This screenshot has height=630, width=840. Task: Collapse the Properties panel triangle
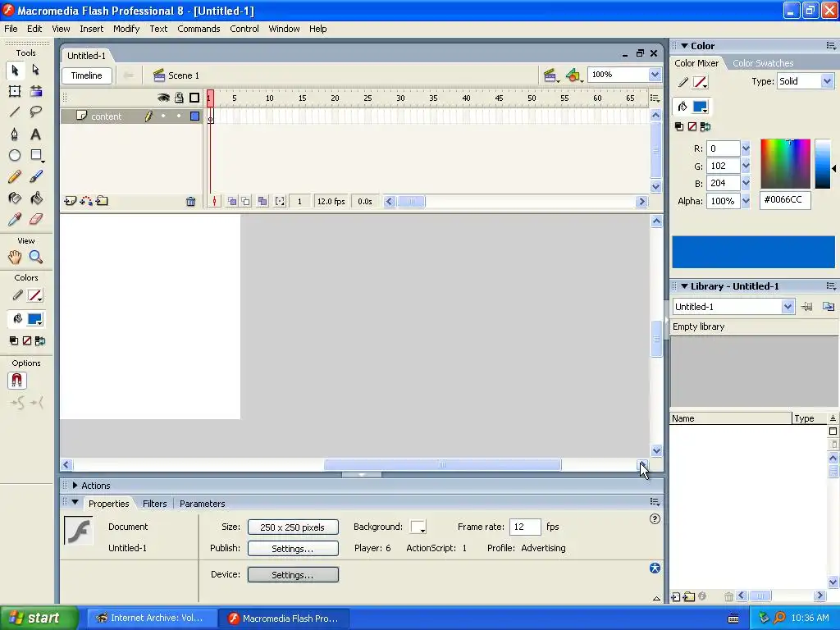(x=75, y=503)
